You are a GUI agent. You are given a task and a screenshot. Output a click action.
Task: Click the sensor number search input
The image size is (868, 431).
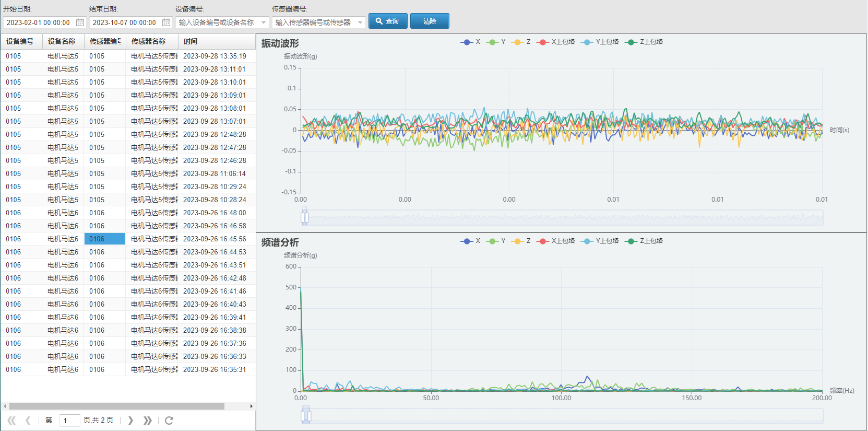point(313,22)
